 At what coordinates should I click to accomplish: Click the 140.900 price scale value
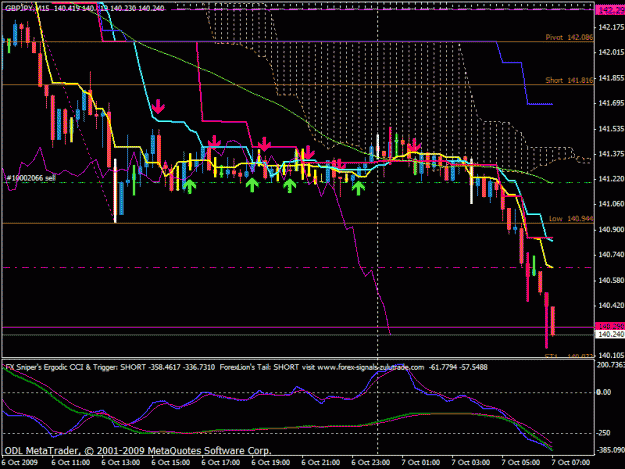pyautogui.click(x=611, y=230)
